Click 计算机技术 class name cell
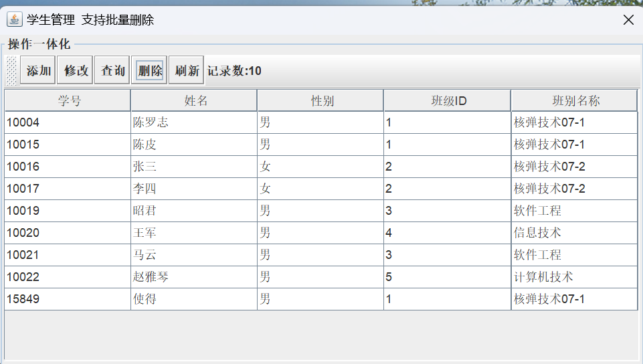Image resolution: width=643 pixels, height=364 pixels. coord(575,278)
